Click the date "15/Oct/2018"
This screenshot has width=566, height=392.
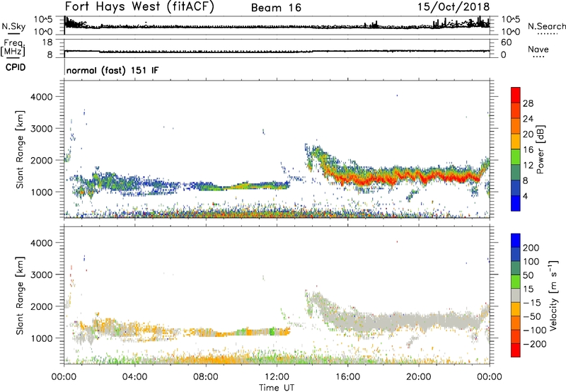click(454, 7)
